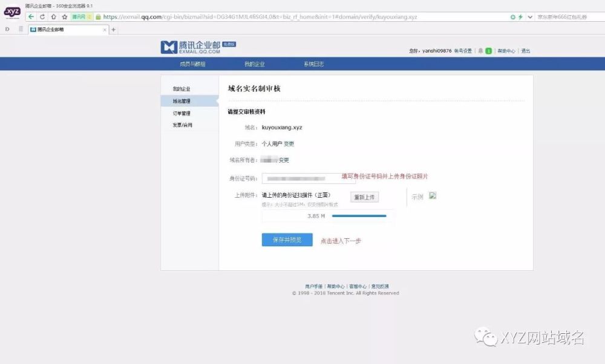The height and width of the screenshot is (364, 605).
Task: Select 订单管理 in left sidebar
Action: coord(181,113)
